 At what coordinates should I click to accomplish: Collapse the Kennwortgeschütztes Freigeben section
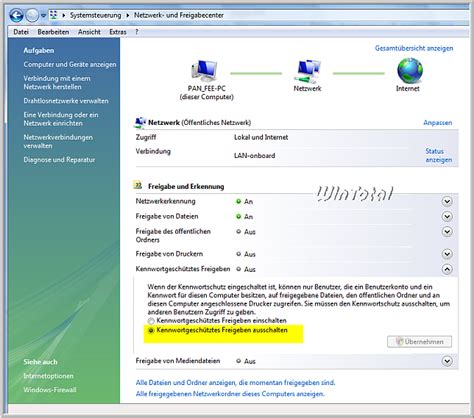point(447,269)
